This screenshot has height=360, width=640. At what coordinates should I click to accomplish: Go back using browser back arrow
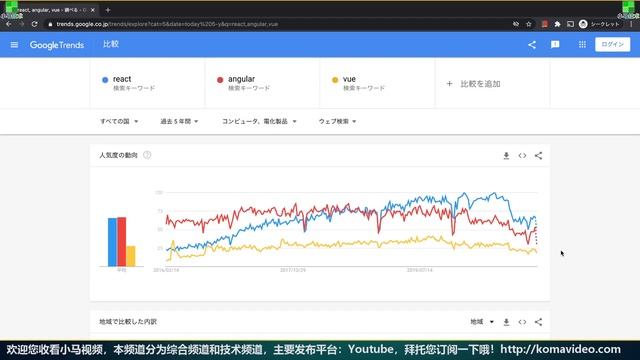click(9, 24)
